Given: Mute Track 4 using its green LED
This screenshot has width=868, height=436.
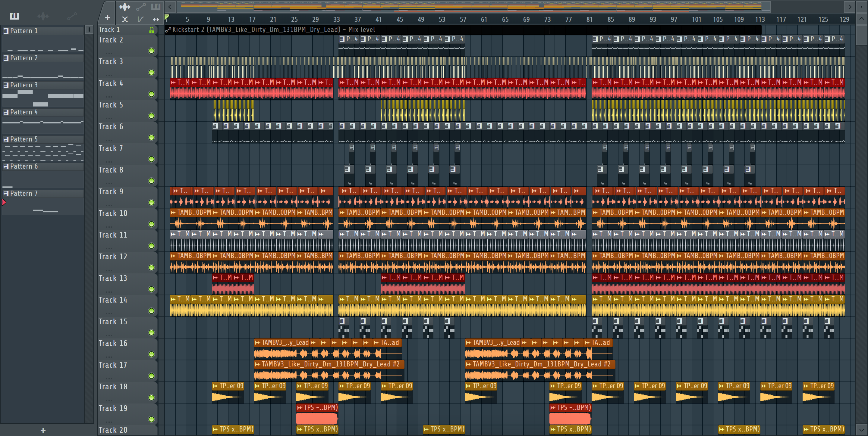Looking at the screenshot, I should (x=152, y=94).
